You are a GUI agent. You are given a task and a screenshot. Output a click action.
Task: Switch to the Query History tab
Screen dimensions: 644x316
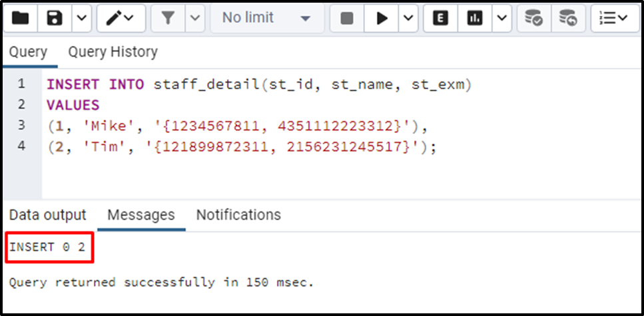[113, 52]
